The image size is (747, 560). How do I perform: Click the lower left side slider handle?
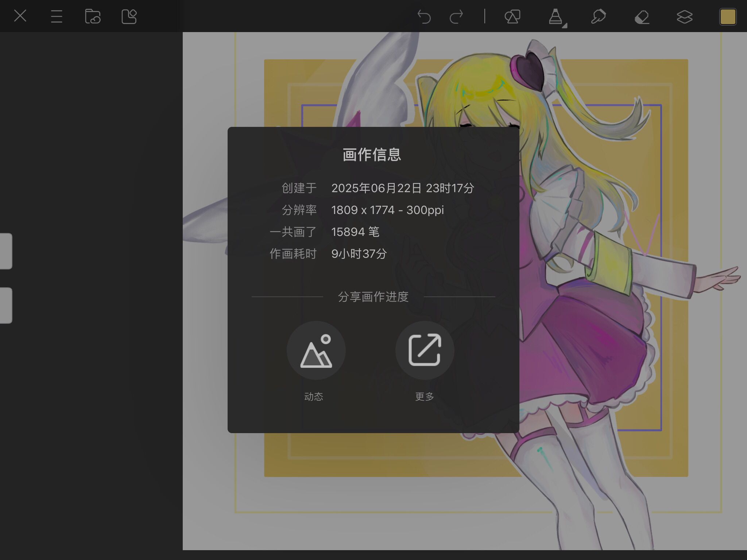click(x=6, y=306)
